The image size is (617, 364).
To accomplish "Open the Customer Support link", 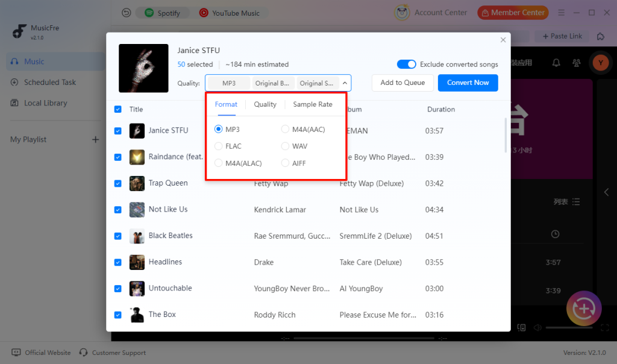I will [x=113, y=353].
